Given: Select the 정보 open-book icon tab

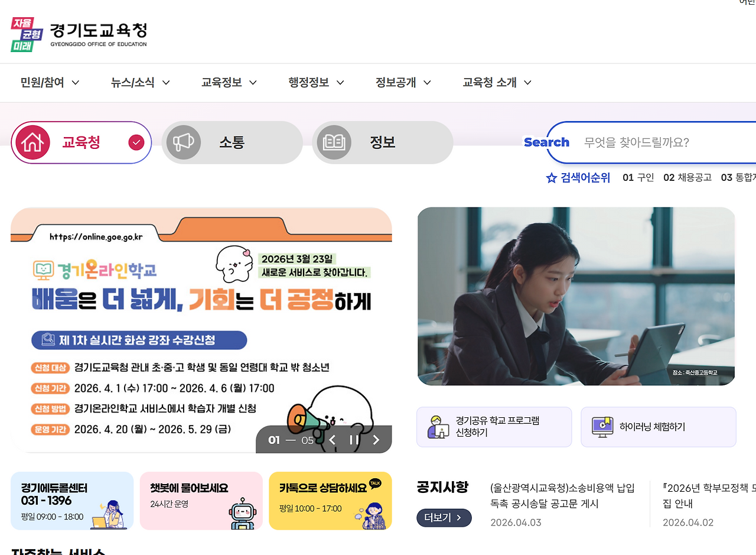Looking at the screenshot, I should (383, 142).
